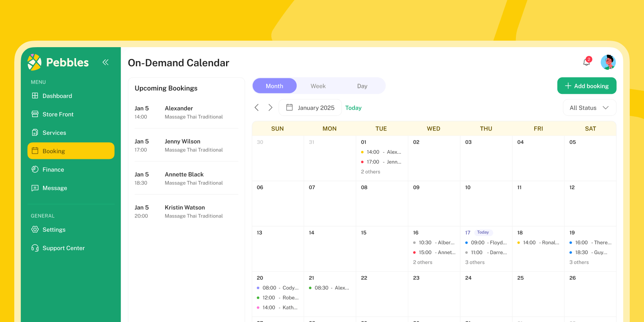Open Store Front menu item
644x322 pixels.
(71, 114)
